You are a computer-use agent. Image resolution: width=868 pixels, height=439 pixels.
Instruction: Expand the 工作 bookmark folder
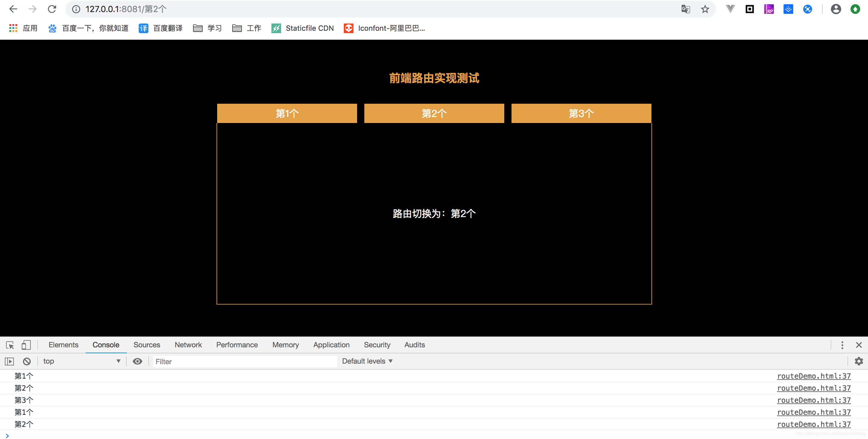point(247,28)
